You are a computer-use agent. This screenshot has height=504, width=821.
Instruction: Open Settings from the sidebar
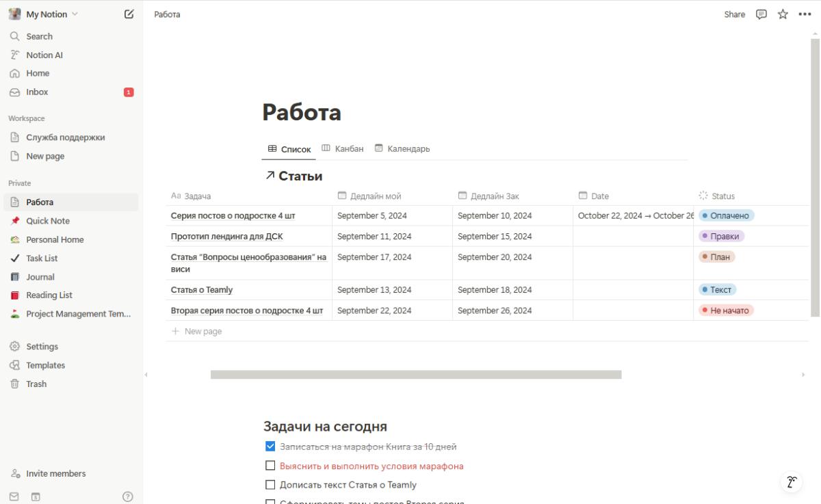[x=42, y=347]
